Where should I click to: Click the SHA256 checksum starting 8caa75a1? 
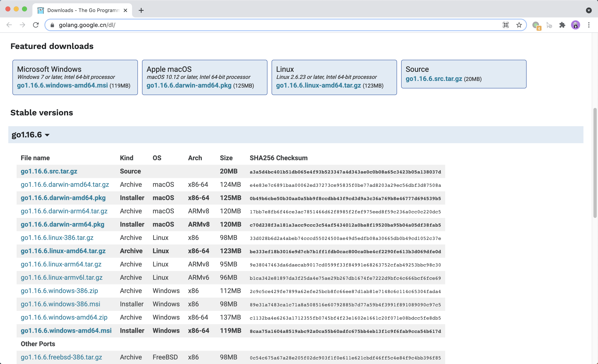[345, 331]
